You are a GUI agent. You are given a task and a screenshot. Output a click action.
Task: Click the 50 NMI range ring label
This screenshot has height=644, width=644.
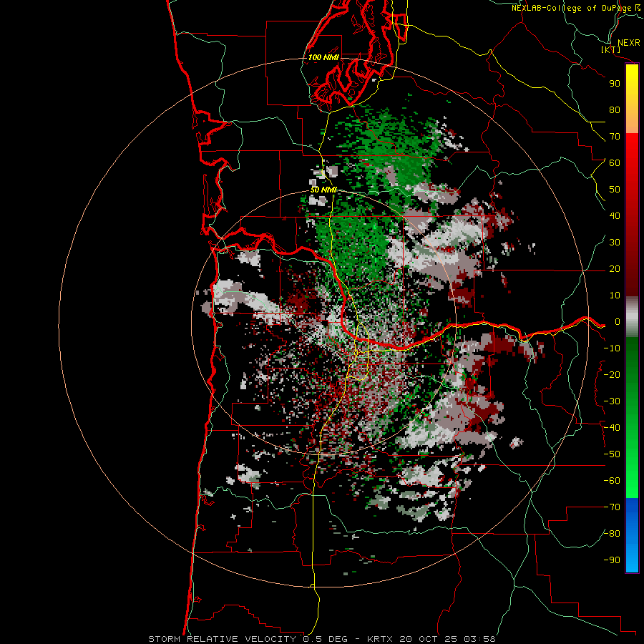tap(323, 190)
